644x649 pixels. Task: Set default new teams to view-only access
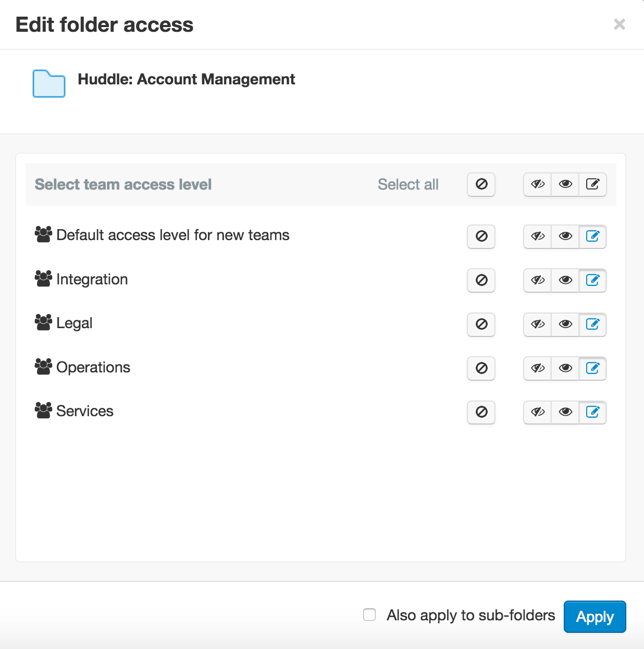565,236
